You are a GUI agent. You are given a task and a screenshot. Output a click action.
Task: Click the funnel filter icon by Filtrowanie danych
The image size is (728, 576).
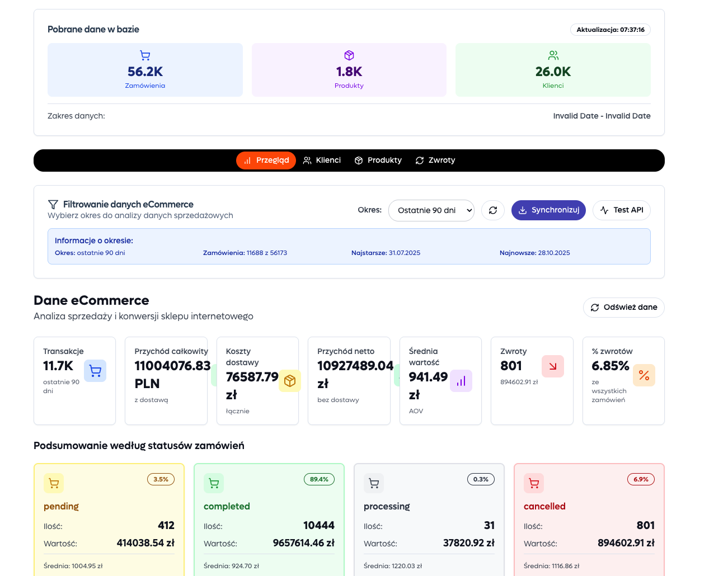coord(53,205)
